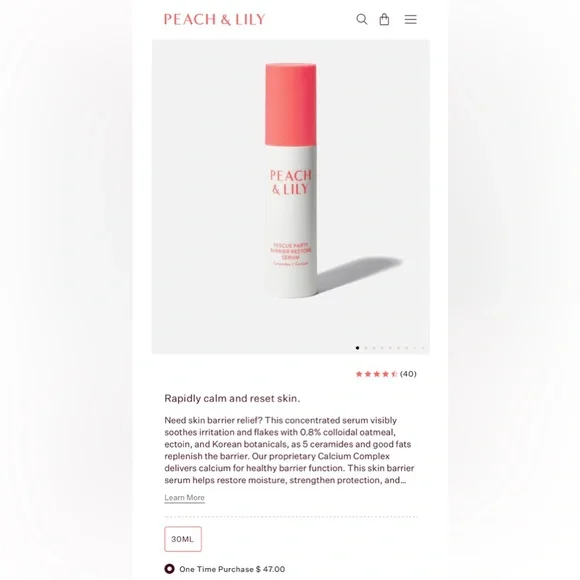This screenshot has width=580, height=580.
Task: Tap the third red rating star
Action: 377,374
